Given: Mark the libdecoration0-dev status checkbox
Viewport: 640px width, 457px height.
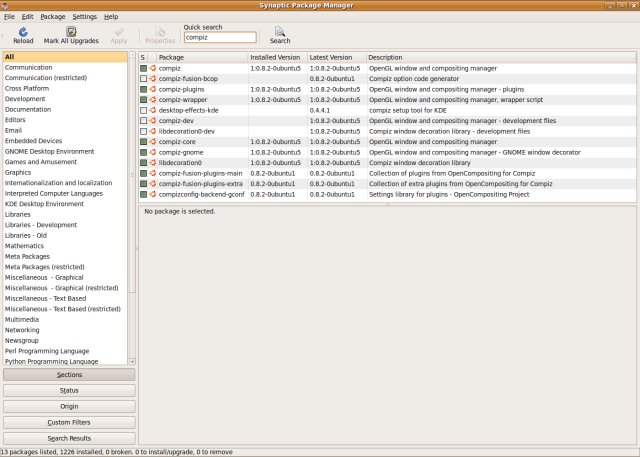Looking at the screenshot, I should coord(143,131).
